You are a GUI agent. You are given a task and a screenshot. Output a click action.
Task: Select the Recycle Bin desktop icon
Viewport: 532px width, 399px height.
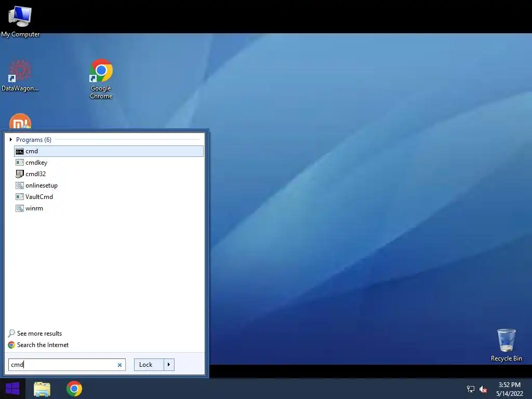[x=506, y=345]
